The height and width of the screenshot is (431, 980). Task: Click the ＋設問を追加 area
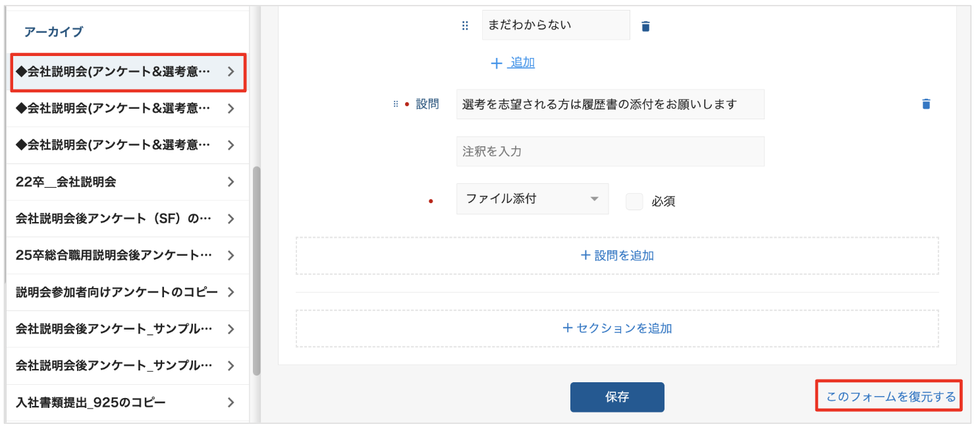click(617, 255)
